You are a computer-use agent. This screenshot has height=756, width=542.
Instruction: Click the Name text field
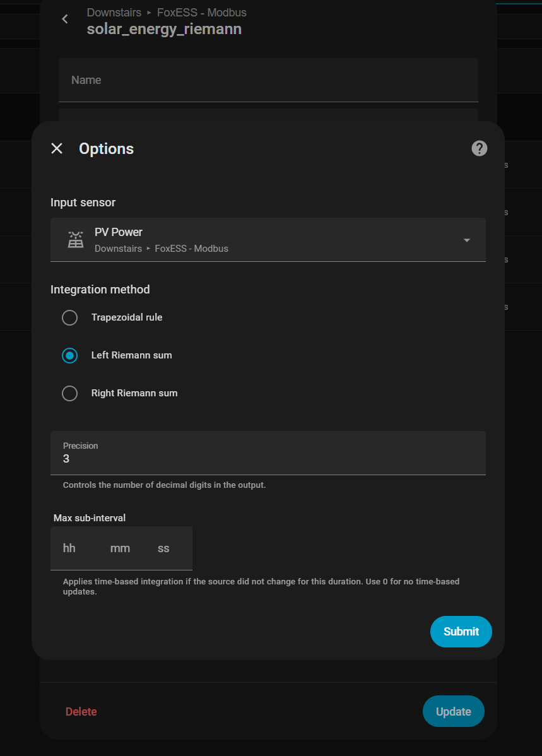tap(268, 80)
